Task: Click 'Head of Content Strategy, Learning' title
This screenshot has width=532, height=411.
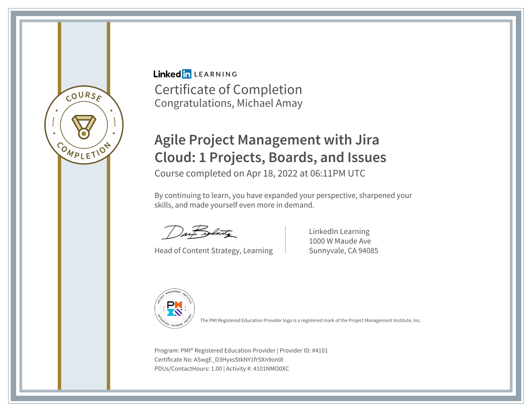Action: 213,251
